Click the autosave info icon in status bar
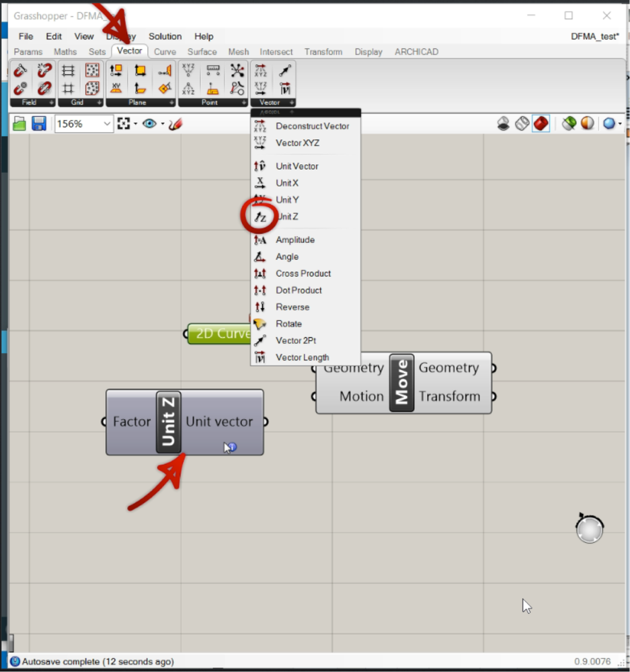This screenshot has height=672, width=630. pos(15,661)
